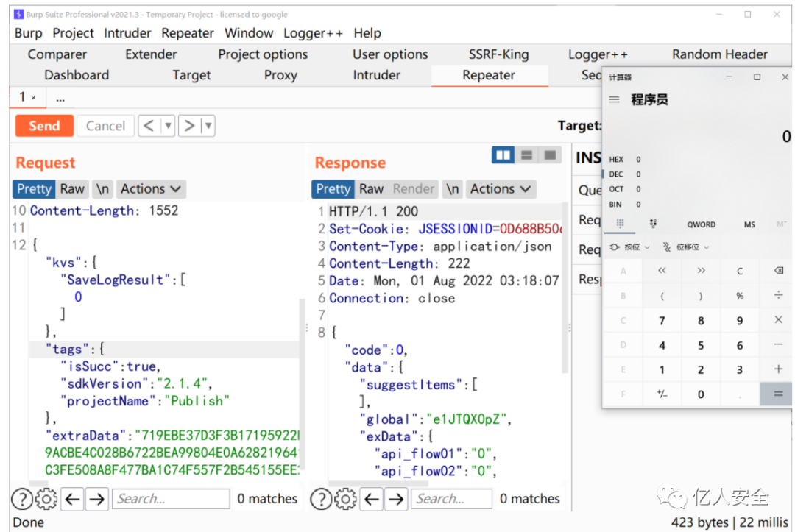Click calculator divide key
Screen dimensions: 795x532
[x=779, y=295]
